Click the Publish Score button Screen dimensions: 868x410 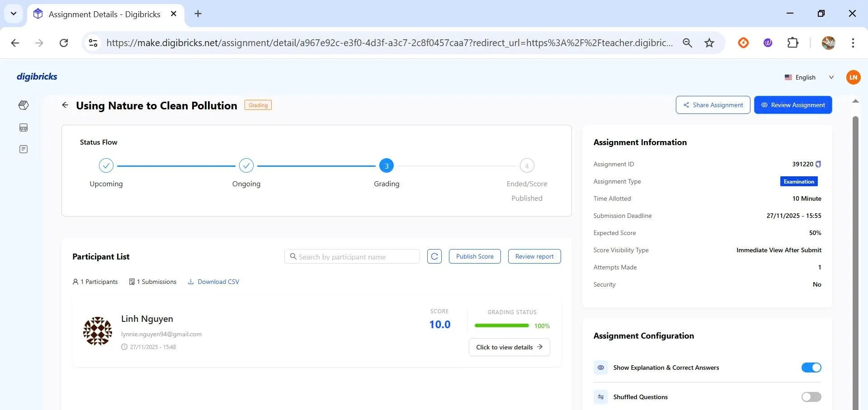point(475,256)
